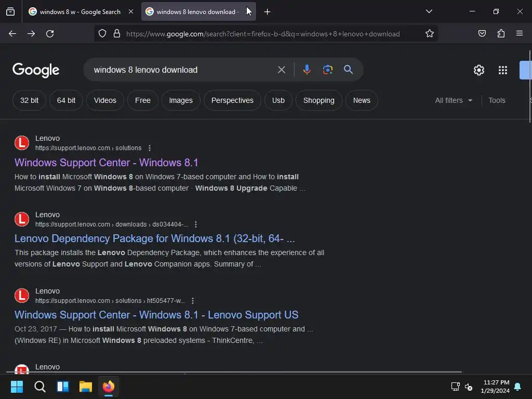Open 'Windows Support Center - Windows 8.1' visited link
This screenshot has width=532, height=399.
pyautogui.click(x=106, y=163)
